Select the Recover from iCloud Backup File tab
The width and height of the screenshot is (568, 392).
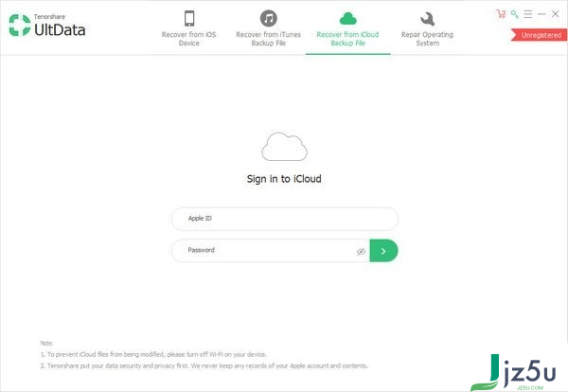347,29
